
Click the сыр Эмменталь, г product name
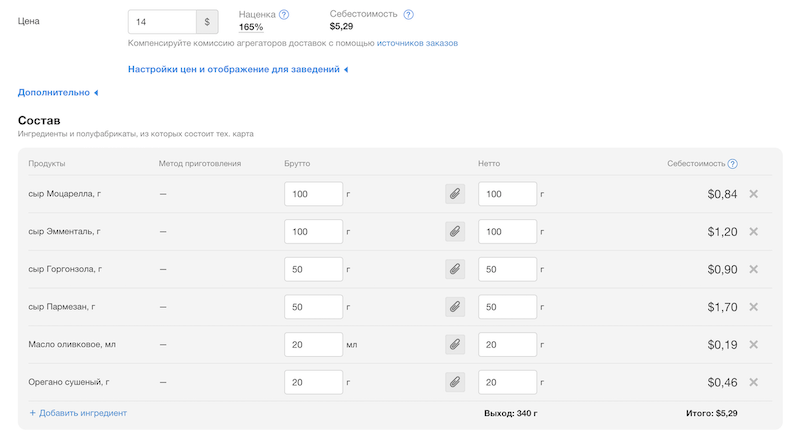coord(64,232)
